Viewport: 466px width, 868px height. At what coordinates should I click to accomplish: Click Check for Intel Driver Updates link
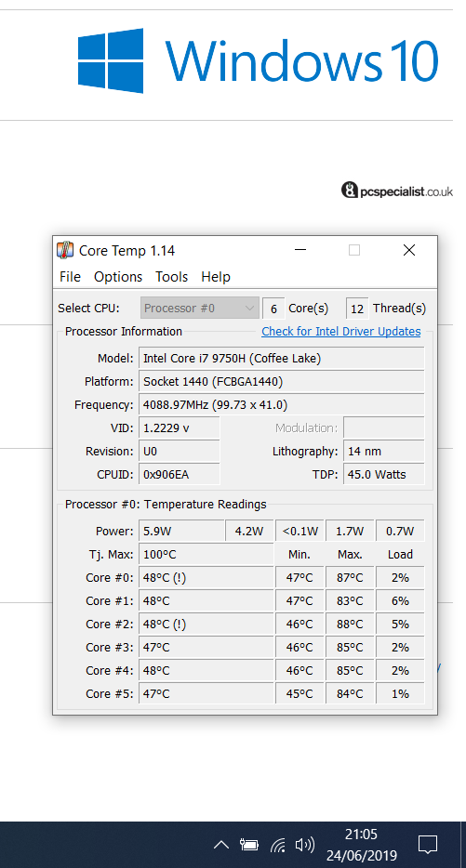(340, 332)
